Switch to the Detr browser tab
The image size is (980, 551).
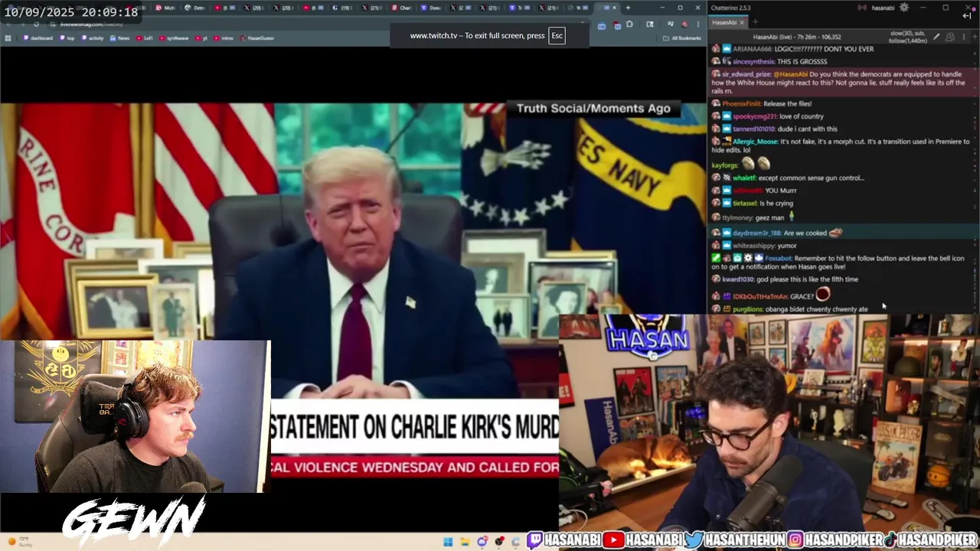point(194,8)
